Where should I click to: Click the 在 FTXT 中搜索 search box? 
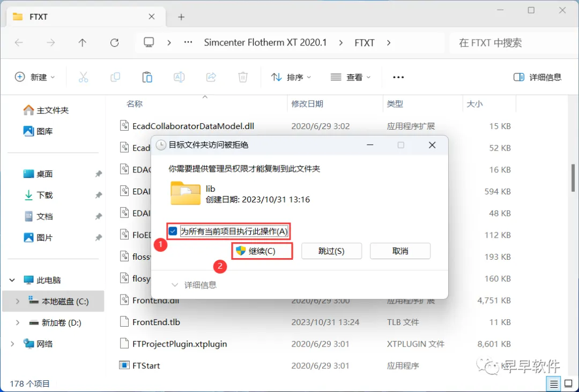[x=512, y=43]
